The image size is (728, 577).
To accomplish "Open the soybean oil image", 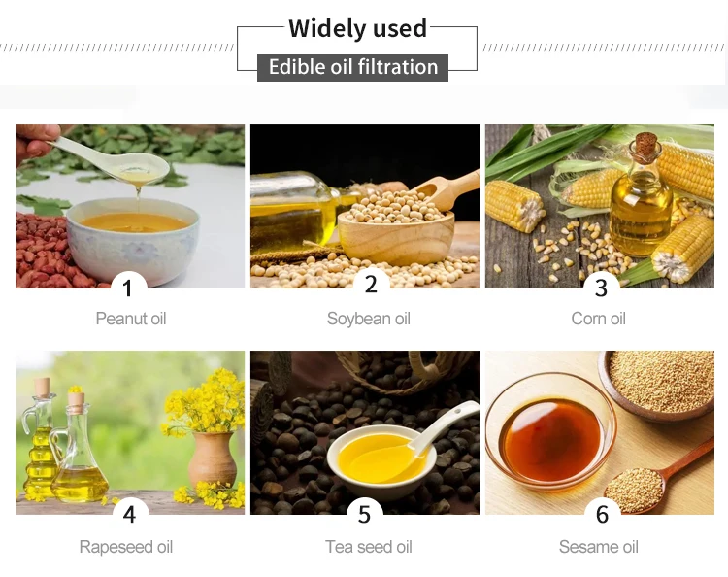I will [365, 206].
